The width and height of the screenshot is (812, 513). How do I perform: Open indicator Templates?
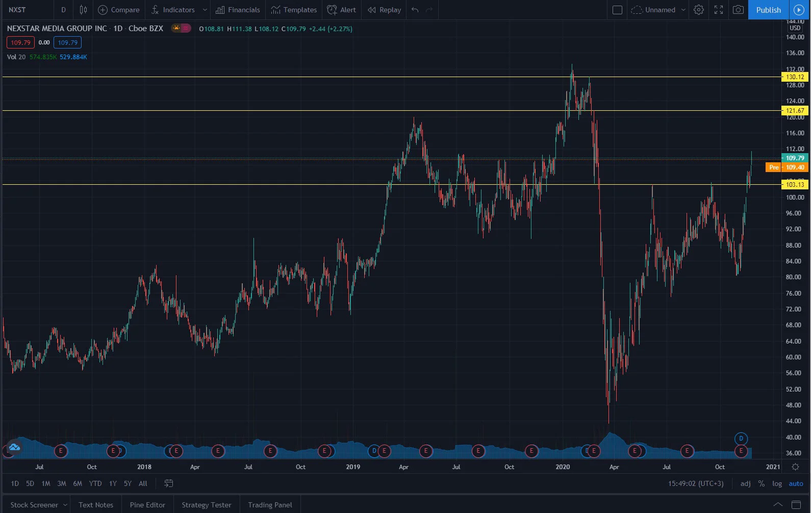click(294, 10)
